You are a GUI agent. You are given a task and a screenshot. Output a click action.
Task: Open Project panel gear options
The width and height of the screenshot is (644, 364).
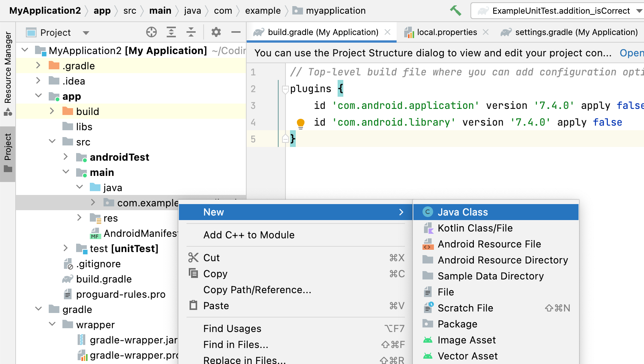(216, 32)
